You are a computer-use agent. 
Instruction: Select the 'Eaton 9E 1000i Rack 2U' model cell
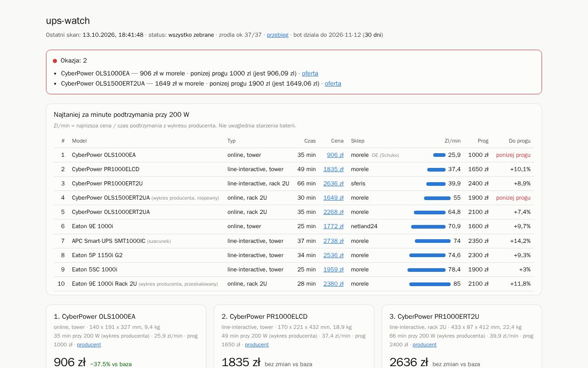(x=104, y=284)
